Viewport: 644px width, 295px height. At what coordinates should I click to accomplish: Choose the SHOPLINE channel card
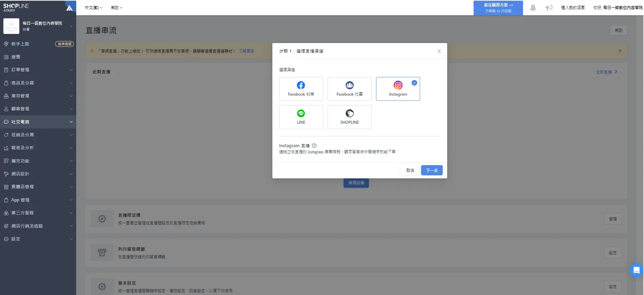pyautogui.click(x=349, y=117)
